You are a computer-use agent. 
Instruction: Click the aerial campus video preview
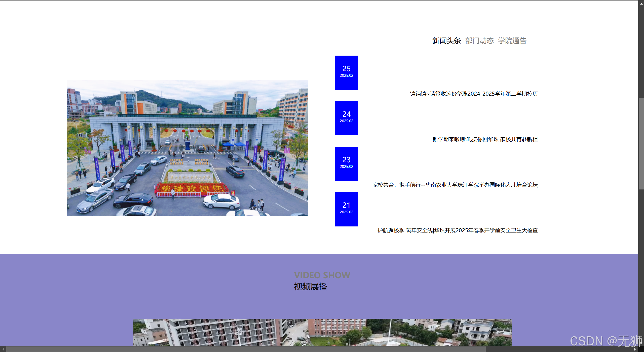(x=322, y=332)
